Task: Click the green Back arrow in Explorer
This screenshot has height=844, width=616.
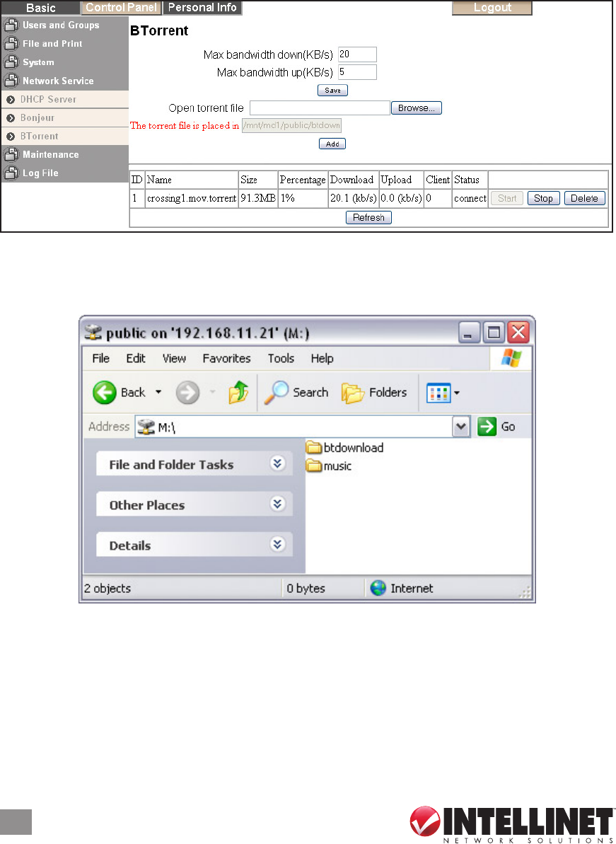Action: click(x=105, y=393)
